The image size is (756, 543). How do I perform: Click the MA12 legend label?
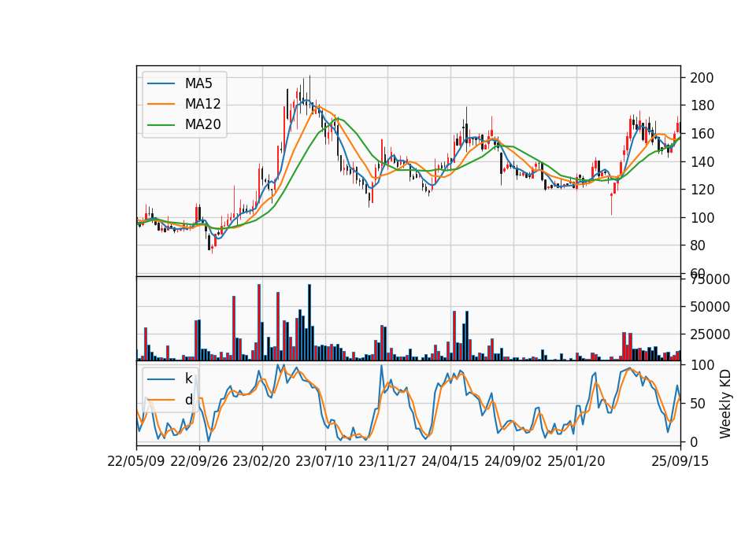click(202, 104)
